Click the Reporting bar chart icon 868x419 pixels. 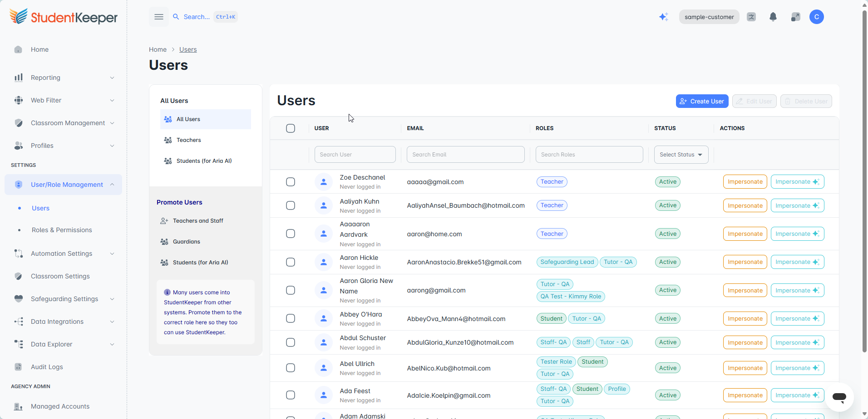click(18, 78)
